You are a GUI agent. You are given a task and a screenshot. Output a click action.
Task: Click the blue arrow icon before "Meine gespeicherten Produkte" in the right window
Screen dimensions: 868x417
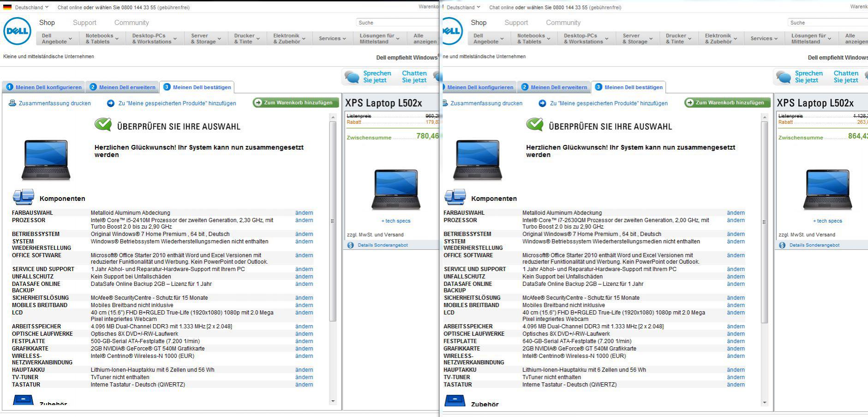542,103
